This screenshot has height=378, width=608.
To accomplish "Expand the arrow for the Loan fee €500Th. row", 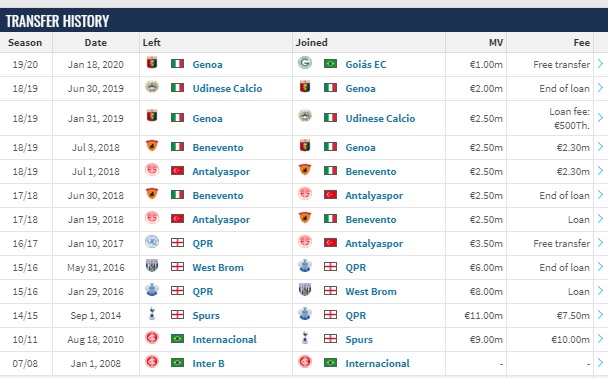I will coord(600,117).
